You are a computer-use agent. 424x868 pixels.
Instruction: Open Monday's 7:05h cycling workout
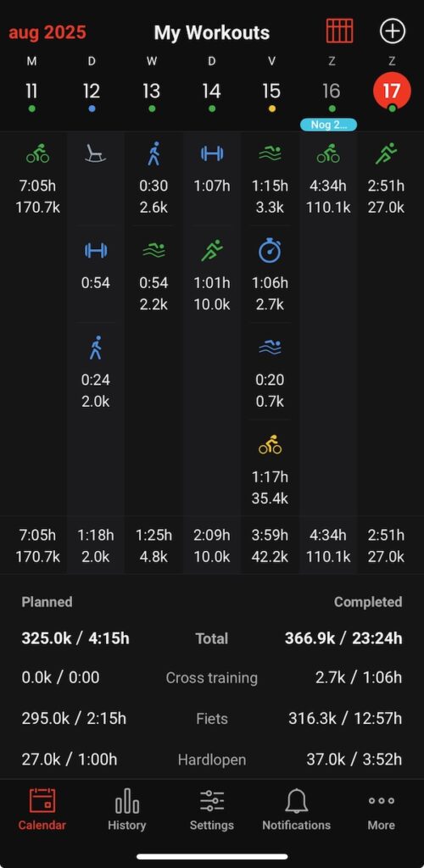point(37,180)
